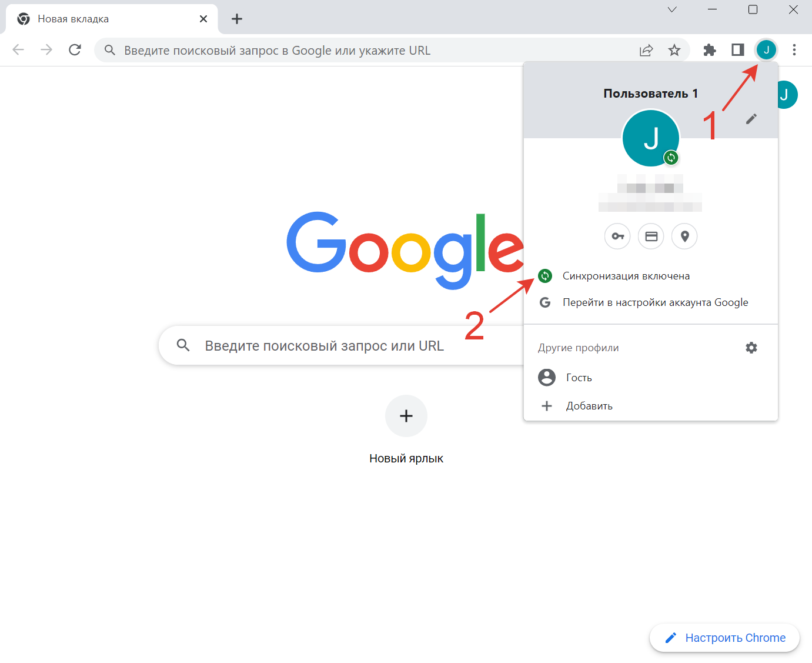Viewport: 812px width, 663px height.
Task: Expand the tab search chevron
Action: point(672,9)
